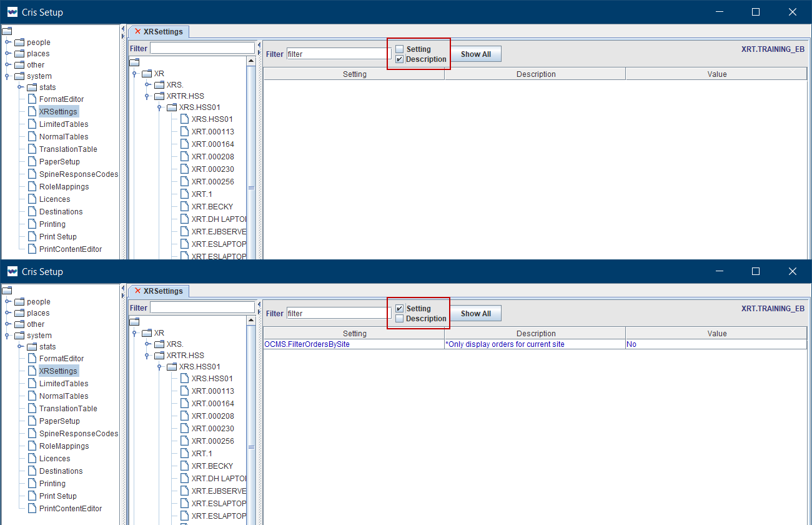The height and width of the screenshot is (525, 812).
Task: Click the places folder icon in upper window
Action: point(19,54)
